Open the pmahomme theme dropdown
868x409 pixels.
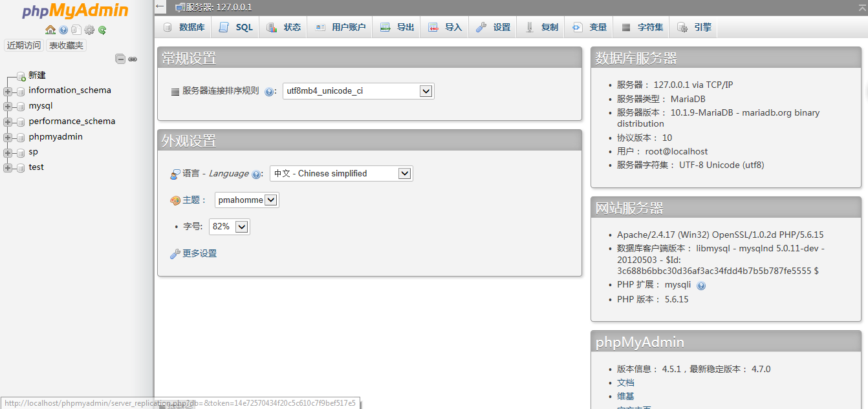tap(246, 200)
